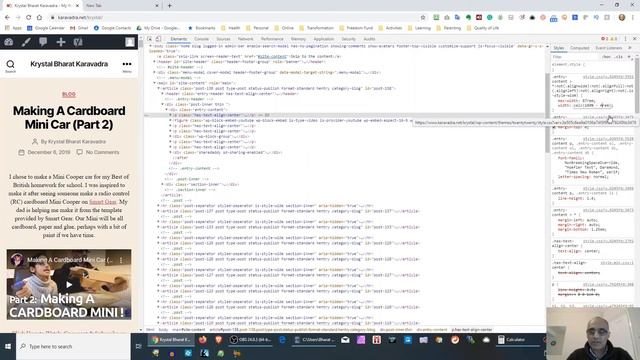Open the Making A Cardboard Mini Car post title
The height and width of the screenshot is (360, 640).
pos(69,118)
